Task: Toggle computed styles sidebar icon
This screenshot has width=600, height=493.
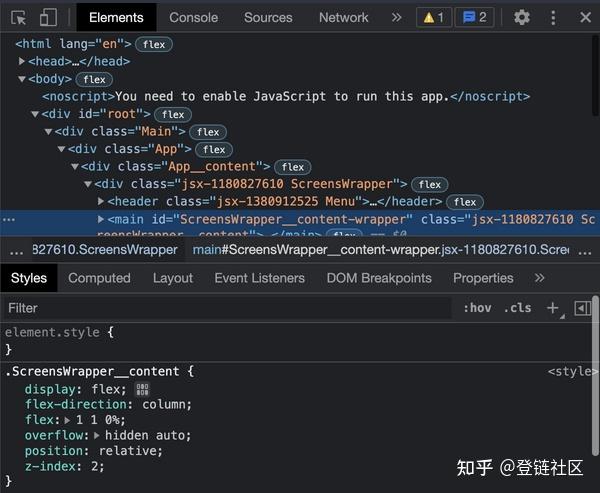Action: 582,308
